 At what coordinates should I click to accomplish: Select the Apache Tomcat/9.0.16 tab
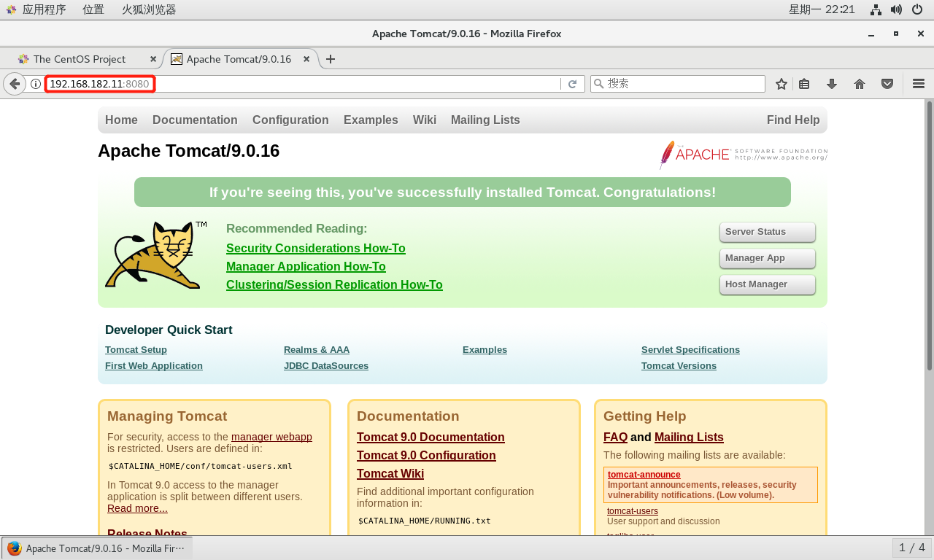click(x=239, y=59)
